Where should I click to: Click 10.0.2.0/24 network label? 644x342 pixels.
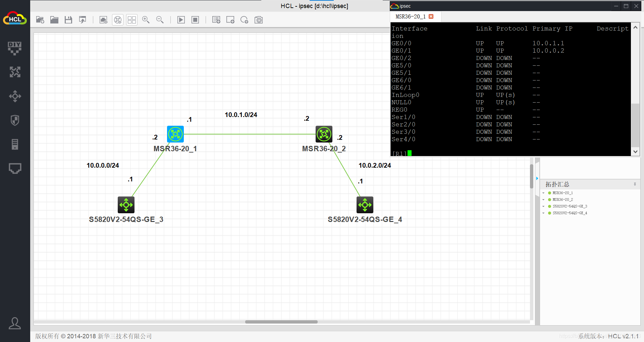tap(375, 166)
